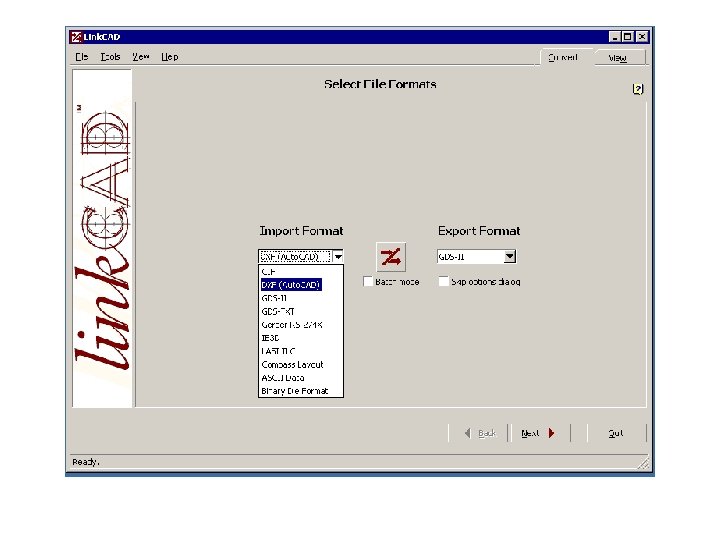The image size is (720, 540).
Task: Click the linkCAD logo banner
Action: tap(102, 238)
